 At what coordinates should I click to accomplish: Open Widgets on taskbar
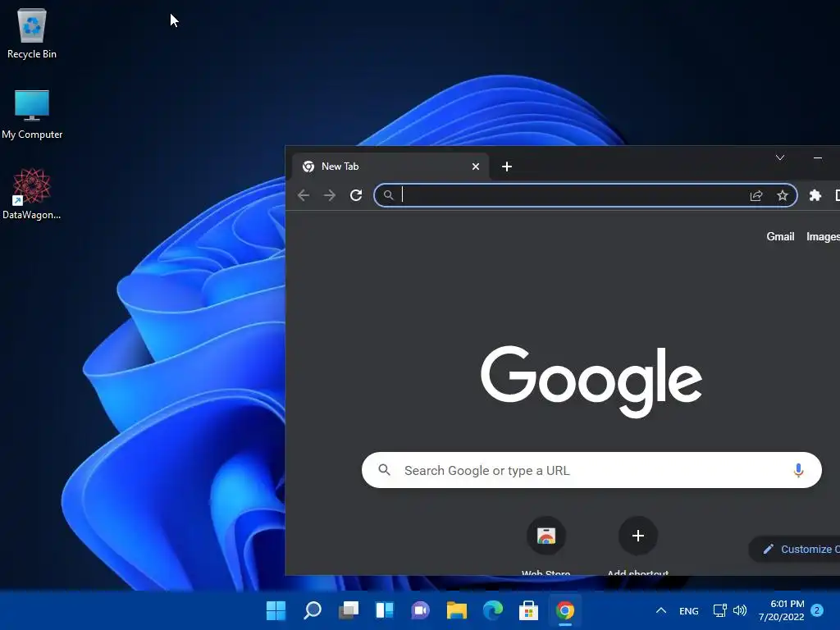click(x=385, y=610)
